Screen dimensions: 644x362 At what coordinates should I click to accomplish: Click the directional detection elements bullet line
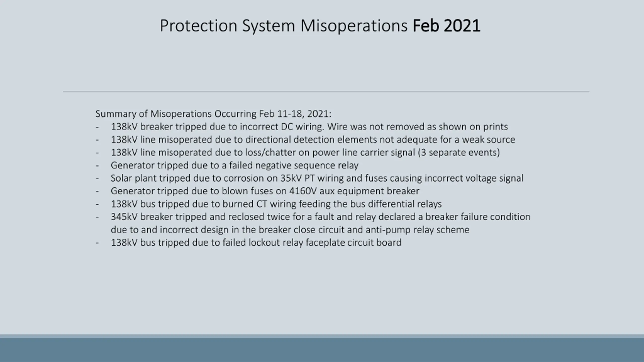(313, 140)
